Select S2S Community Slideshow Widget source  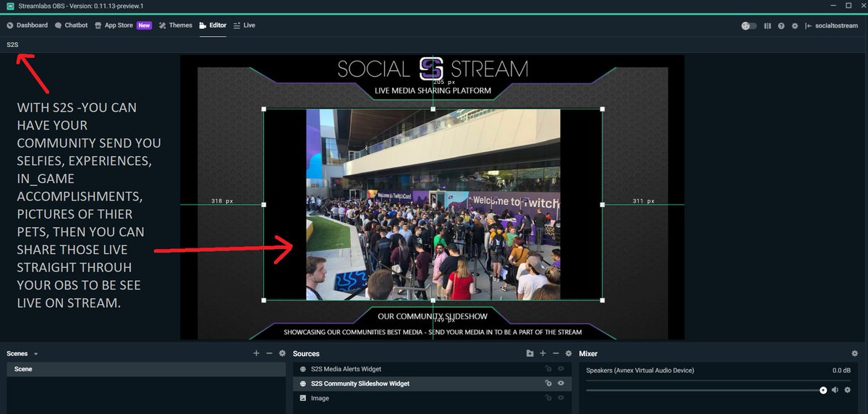click(x=432, y=384)
